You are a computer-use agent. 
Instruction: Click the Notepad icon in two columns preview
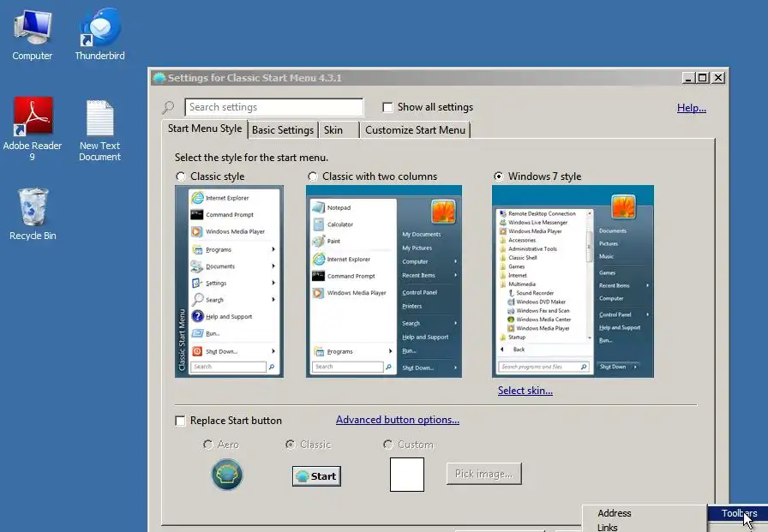(x=318, y=207)
